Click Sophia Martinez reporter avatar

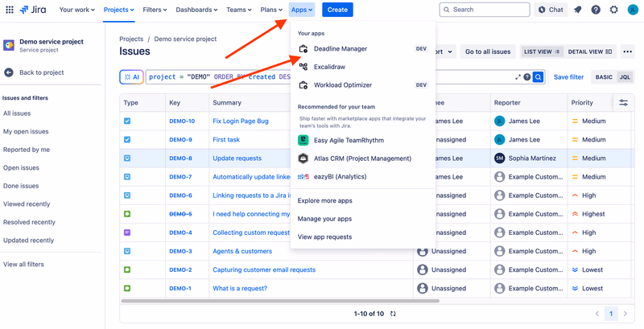[x=499, y=158]
